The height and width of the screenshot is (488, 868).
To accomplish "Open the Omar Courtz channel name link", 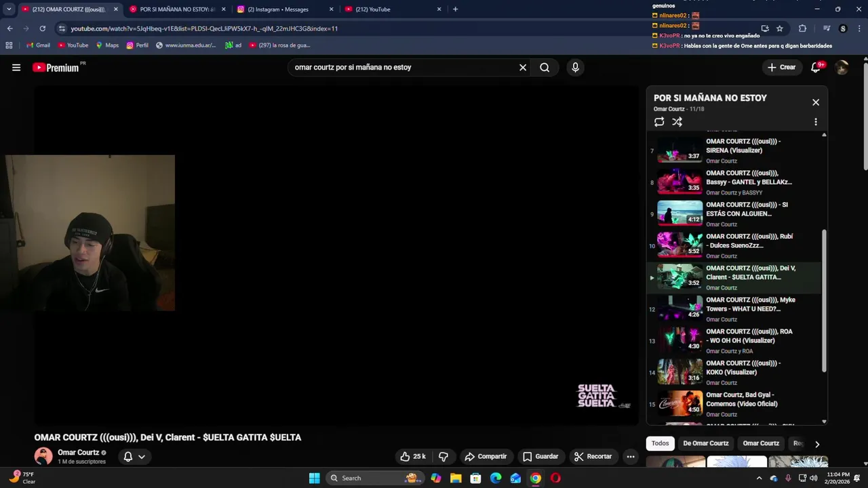I will (79, 452).
